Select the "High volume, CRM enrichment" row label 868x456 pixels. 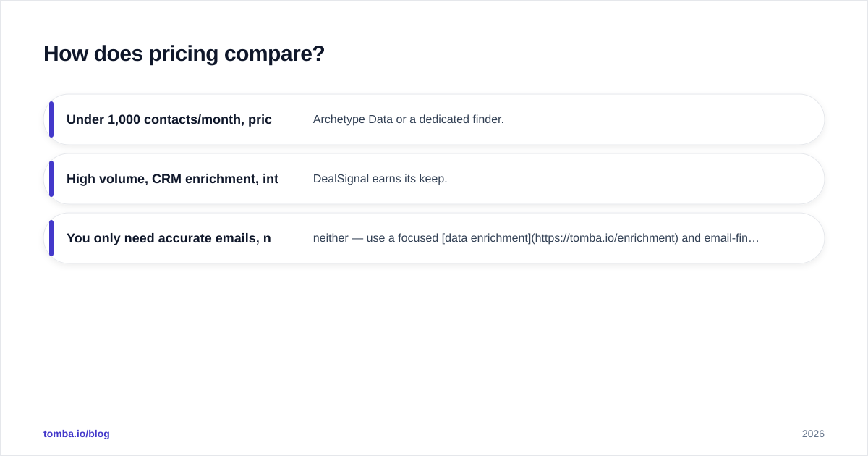point(172,179)
